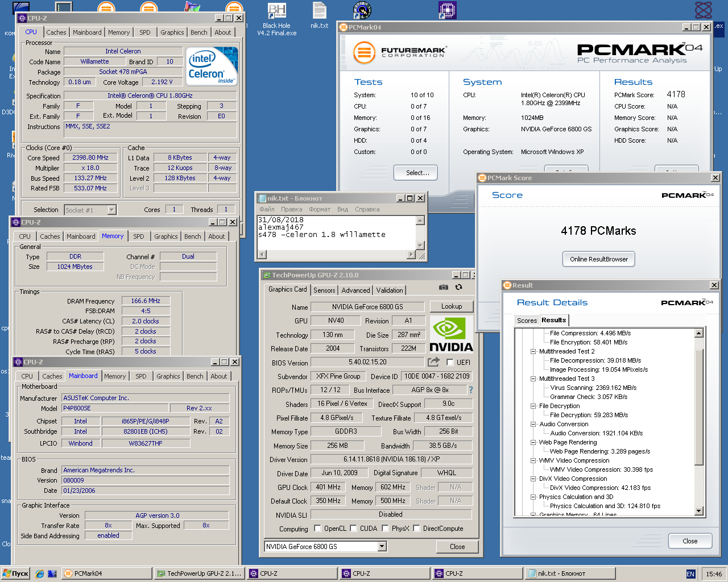
Task: Click the CPU-Z title bar icon of CPU tab window
Action: (22, 18)
